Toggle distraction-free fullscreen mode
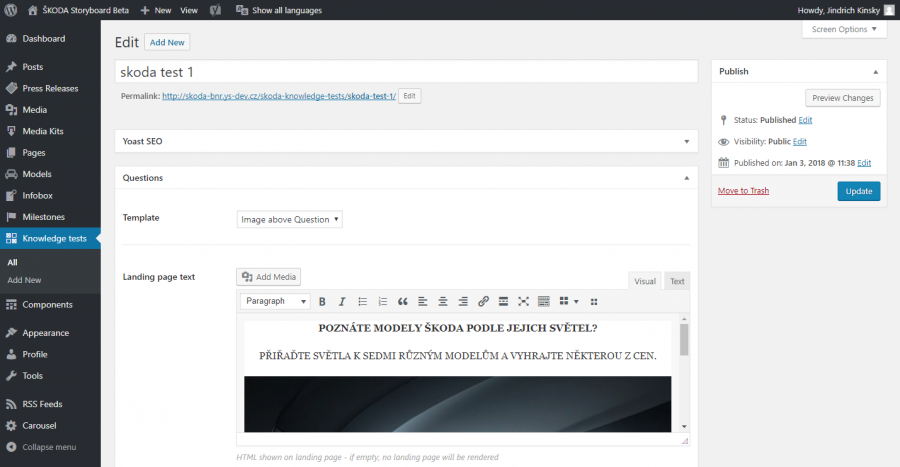This screenshot has width=900, height=467. click(x=523, y=301)
